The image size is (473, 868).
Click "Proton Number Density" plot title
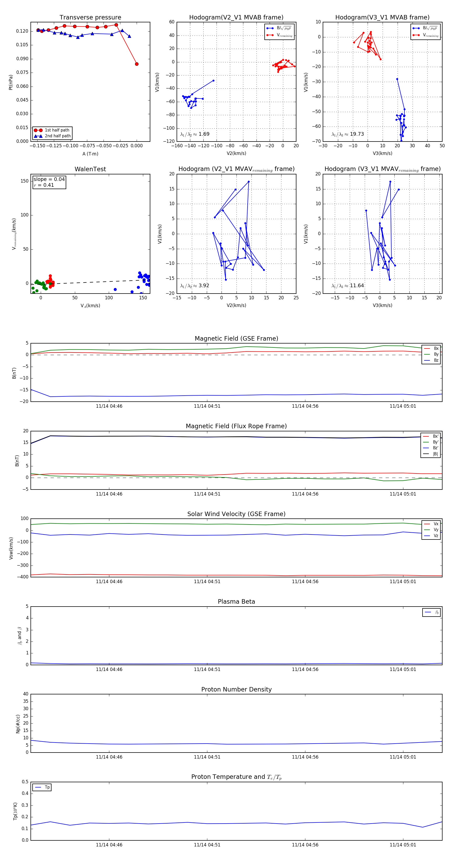(x=236, y=689)
